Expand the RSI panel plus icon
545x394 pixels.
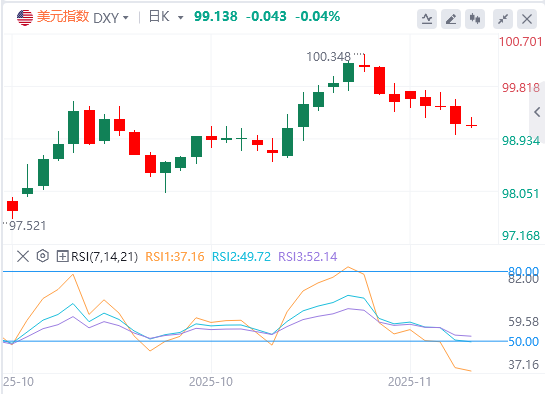pos(62,257)
